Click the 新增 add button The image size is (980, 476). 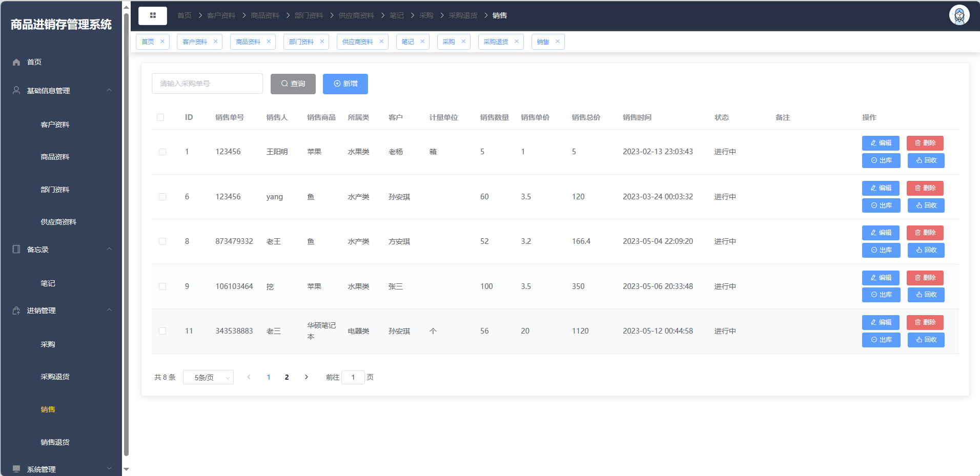pyautogui.click(x=345, y=84)
